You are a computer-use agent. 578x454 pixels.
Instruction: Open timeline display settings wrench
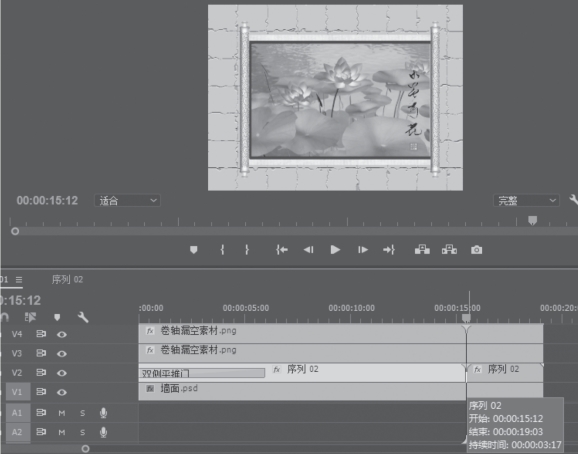coord(83,317)
